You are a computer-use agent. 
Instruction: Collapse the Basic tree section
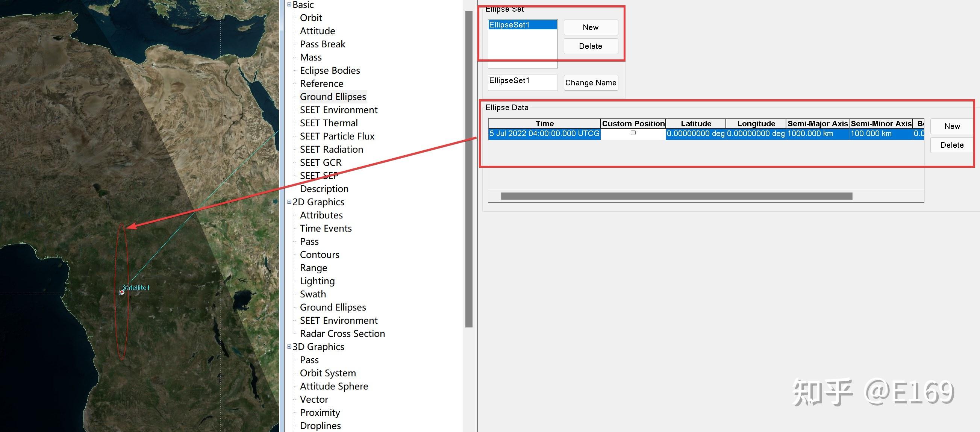[289, 5]
